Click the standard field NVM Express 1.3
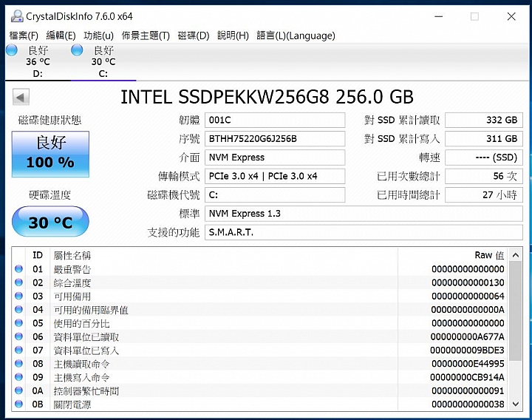Viewport: 532px width, 420px height. [364, 214]
